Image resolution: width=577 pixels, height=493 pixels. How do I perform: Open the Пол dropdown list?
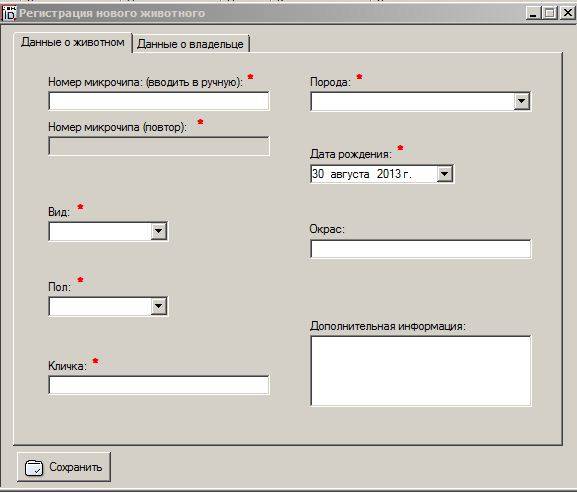(x=159, y=306)
